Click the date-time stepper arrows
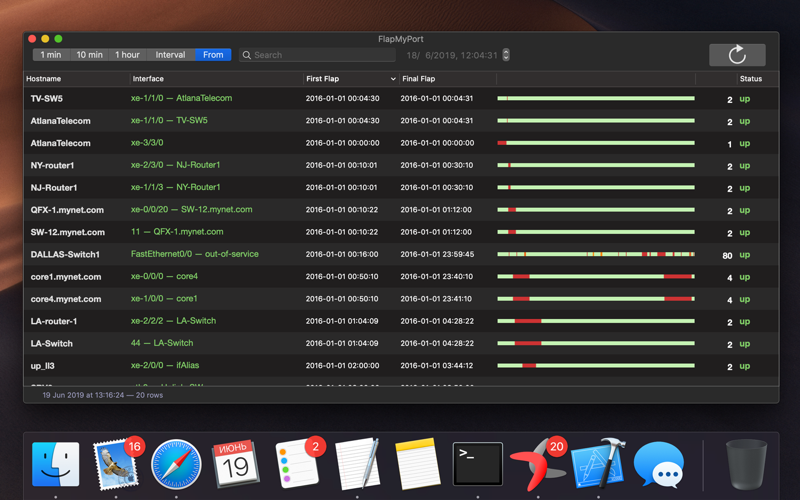The image size is (800, 500). click(506, 55)
